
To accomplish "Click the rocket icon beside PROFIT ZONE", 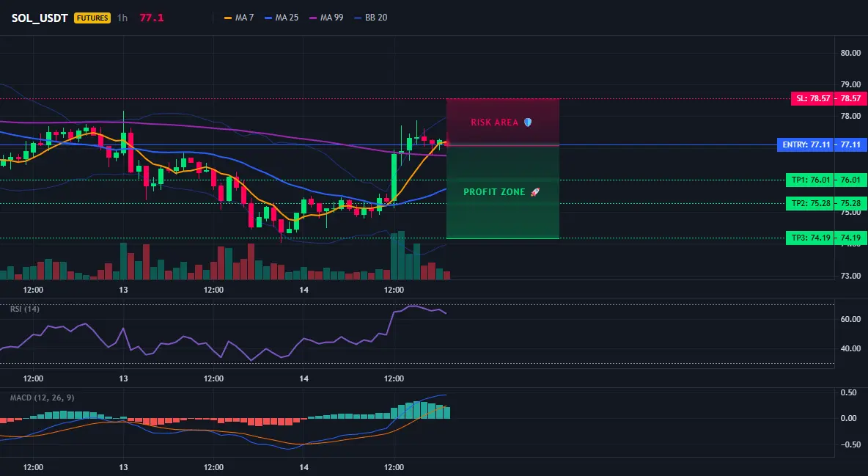I will pos(534,191).
